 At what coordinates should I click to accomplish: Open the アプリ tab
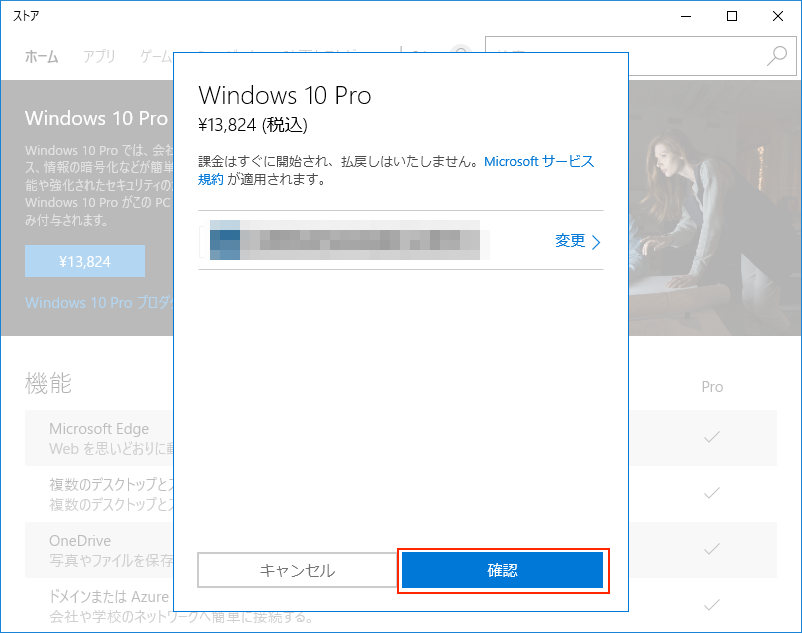99,56
